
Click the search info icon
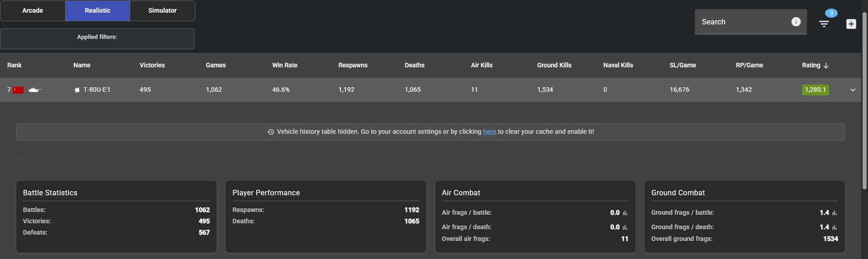coord(796,22)
